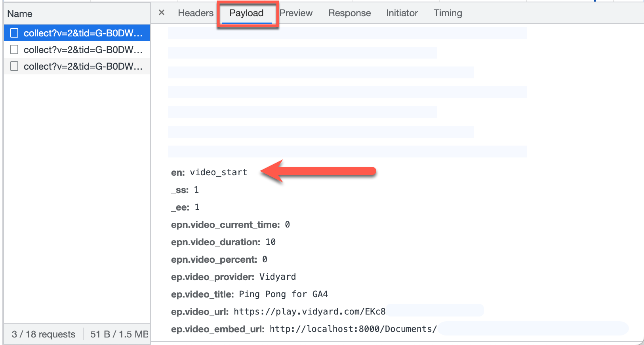Click the _ee: 1 payload entry
Image resolution: width=644 pixels, height=345 pixels.
(x=185, y=207)
